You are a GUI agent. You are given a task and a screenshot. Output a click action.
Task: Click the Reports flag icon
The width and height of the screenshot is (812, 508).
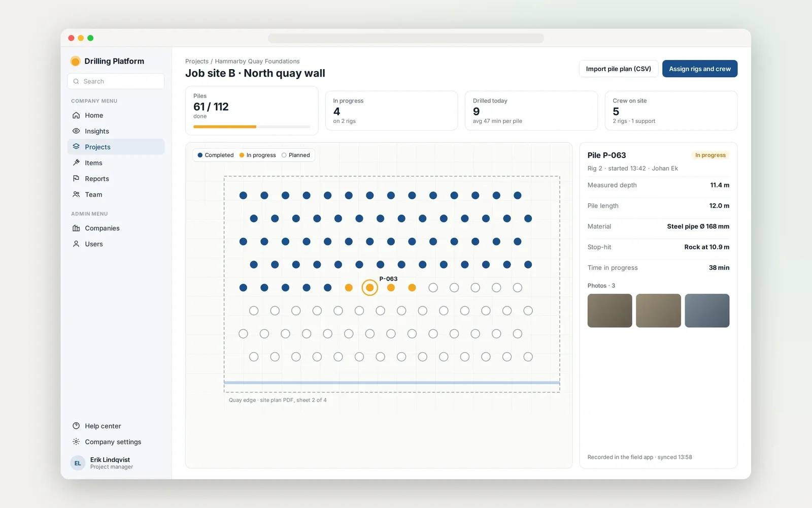tap(76, 178)
